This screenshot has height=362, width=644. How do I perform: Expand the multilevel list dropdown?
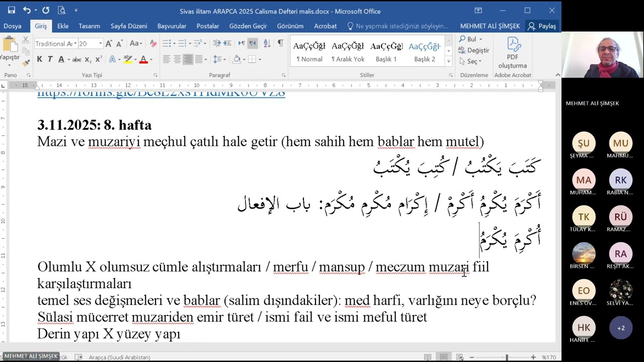(x=206, y=44)
